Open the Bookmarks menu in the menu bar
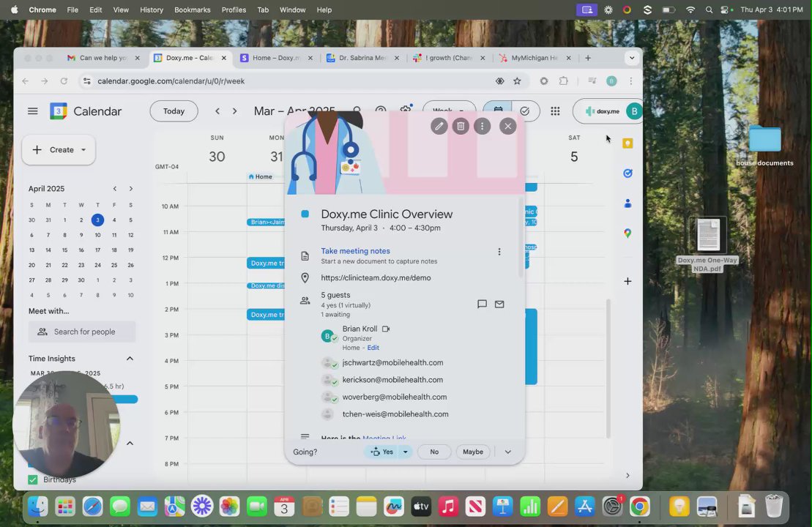 192,10
